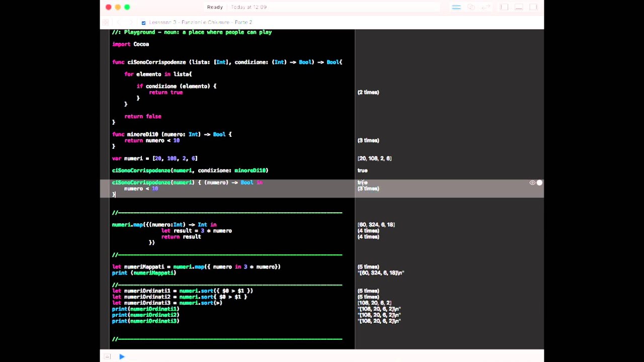Click the 'true' result beside the condizione: minoreDi10 call
This screenshot has width=644, height=362.
[362, 170]
